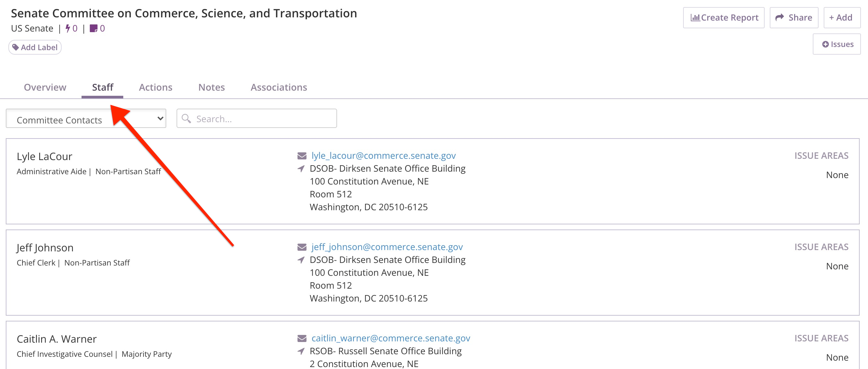Focus the staff Search field

257,119
